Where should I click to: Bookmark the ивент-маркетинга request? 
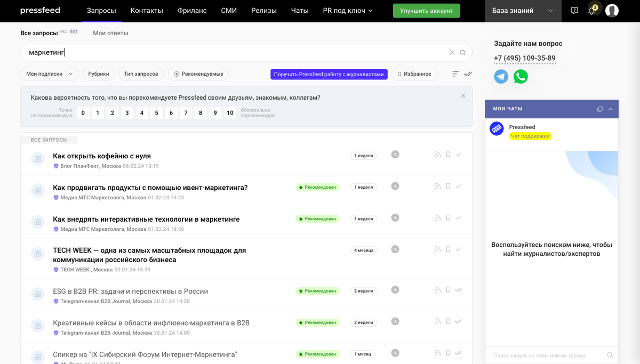click(448, 187)
